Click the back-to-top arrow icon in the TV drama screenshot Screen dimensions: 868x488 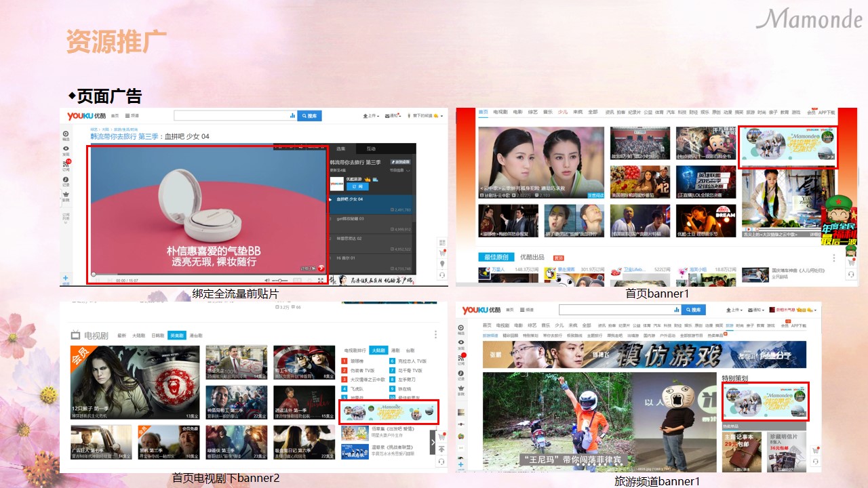(441, 449)
